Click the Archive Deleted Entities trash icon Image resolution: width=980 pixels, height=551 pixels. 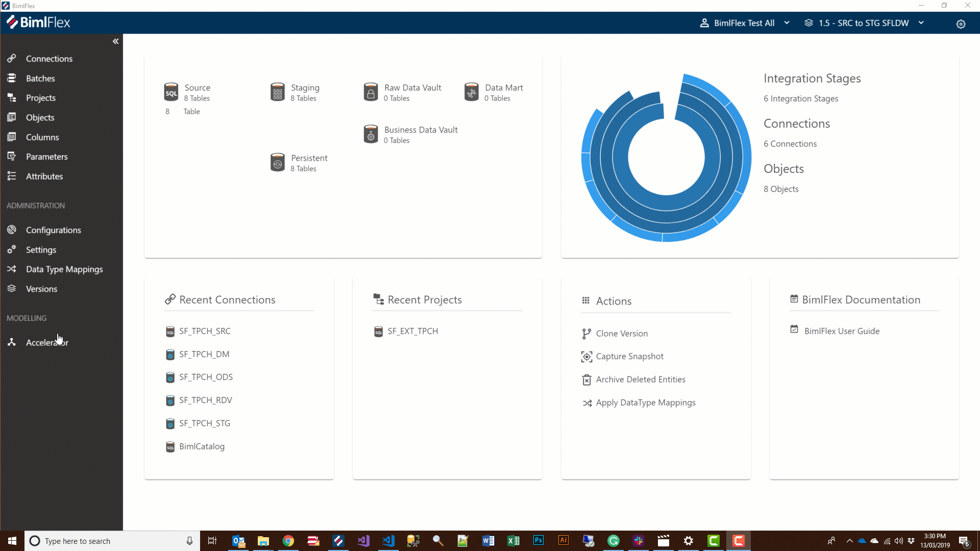(586, 380)
